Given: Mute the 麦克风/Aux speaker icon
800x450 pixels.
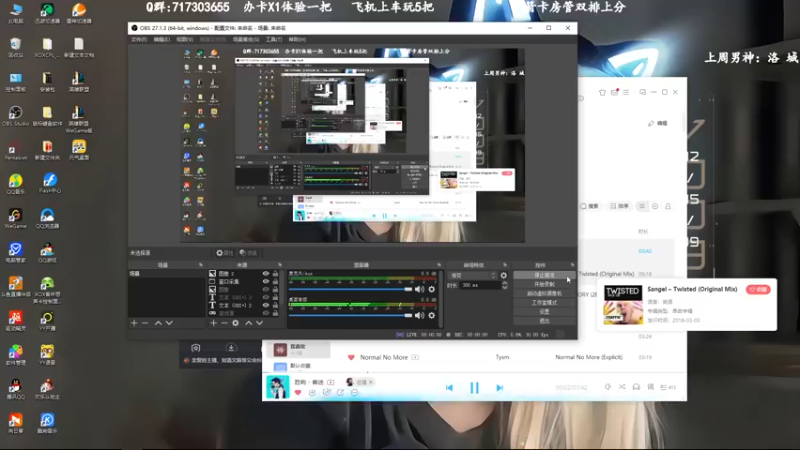Looking at the screenshot, I should point(419,289).
